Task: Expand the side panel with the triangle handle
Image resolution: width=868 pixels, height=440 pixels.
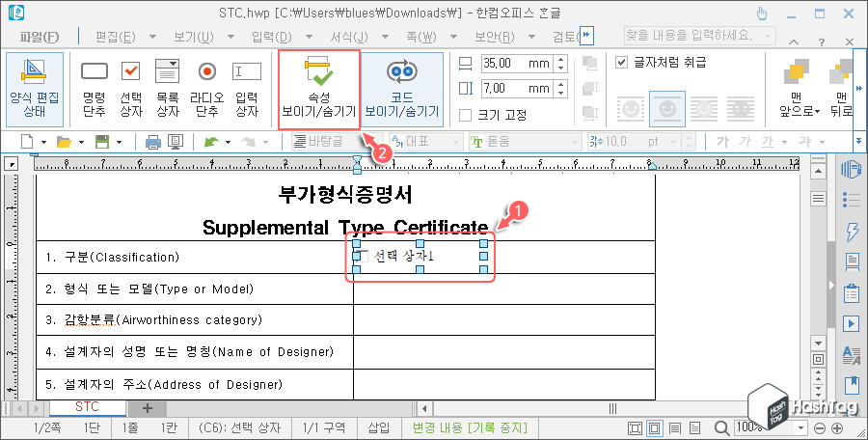Action: [831, 285]
